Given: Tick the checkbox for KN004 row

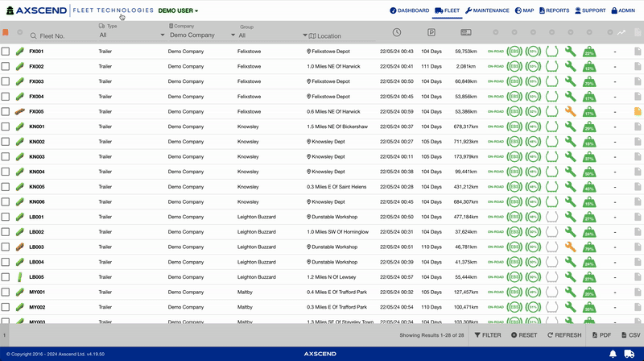Looking at the screenshot, I should point(6,172).
